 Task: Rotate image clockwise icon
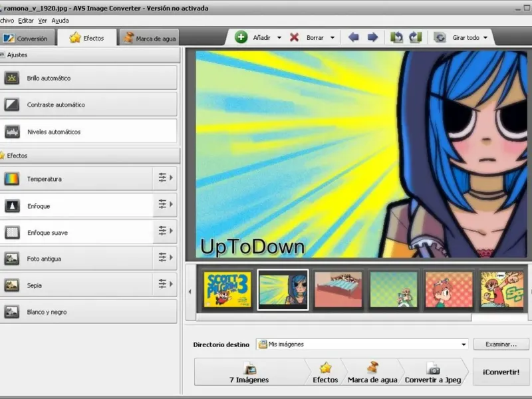click(416, 37)
